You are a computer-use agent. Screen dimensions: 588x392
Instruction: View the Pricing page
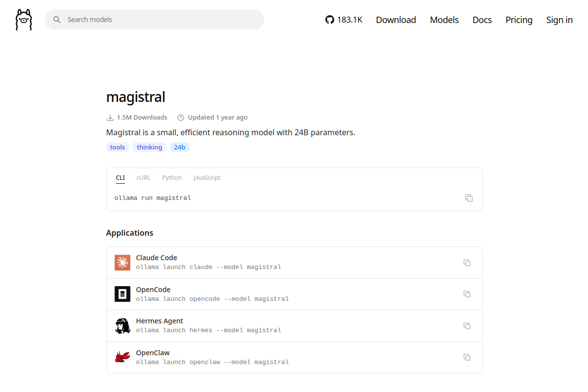click(x=519, y=20)
